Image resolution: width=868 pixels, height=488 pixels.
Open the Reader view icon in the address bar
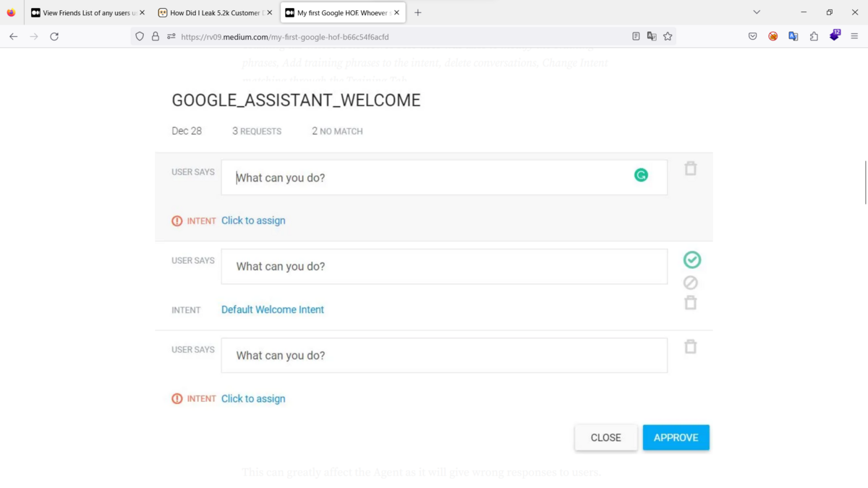[x=636, y=36]
